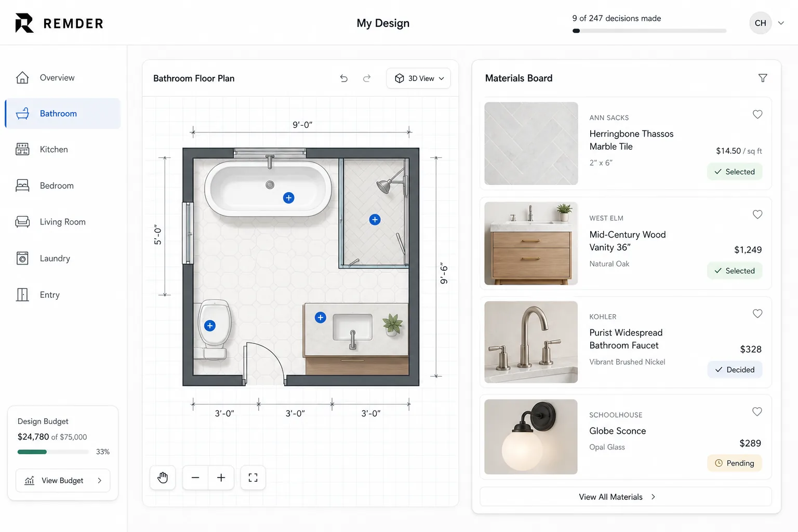Click the Remder logo icon
This screenshot has width=798, height=532.
[x=24, y=23]
